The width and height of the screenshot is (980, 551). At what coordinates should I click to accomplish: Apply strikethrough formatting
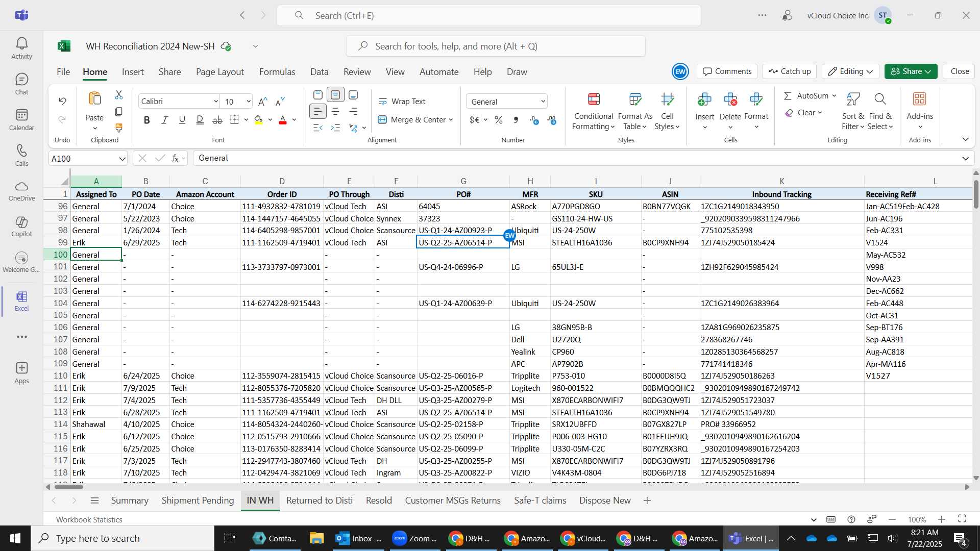pyautogui.click(x=217, y=120)
